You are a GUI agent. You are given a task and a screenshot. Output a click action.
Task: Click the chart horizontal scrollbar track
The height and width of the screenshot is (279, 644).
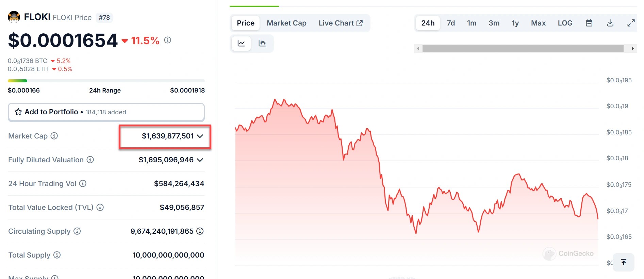click(523, 49)
